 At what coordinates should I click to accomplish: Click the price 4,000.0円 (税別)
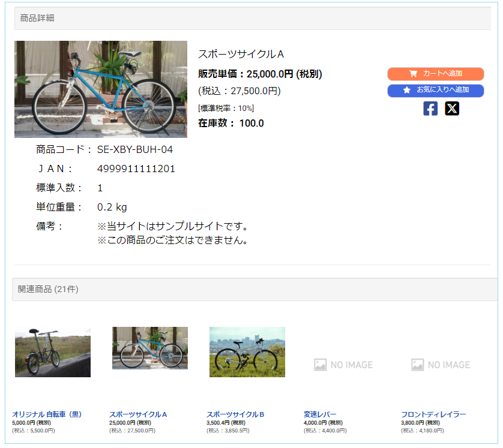[323, 423]
